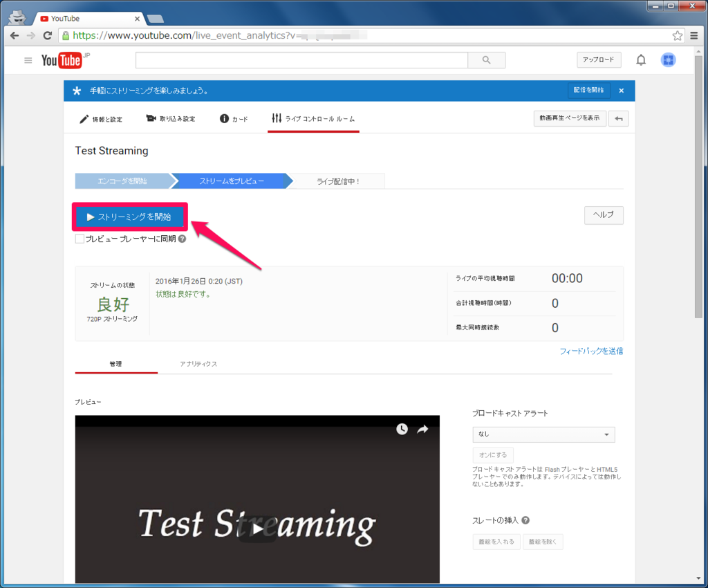Close the YouTube browser tab

click(x=138, y=19)
